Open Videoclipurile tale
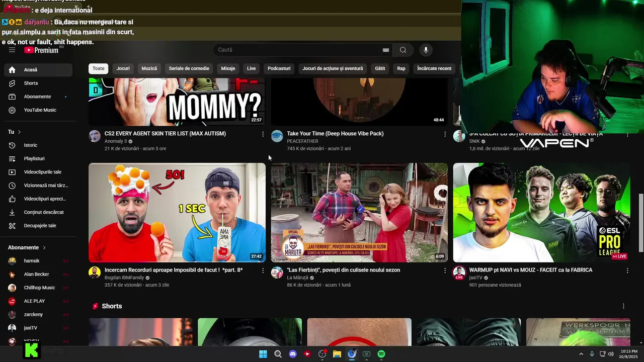Viewport: 644px width, 362px height. click(38, 172)
